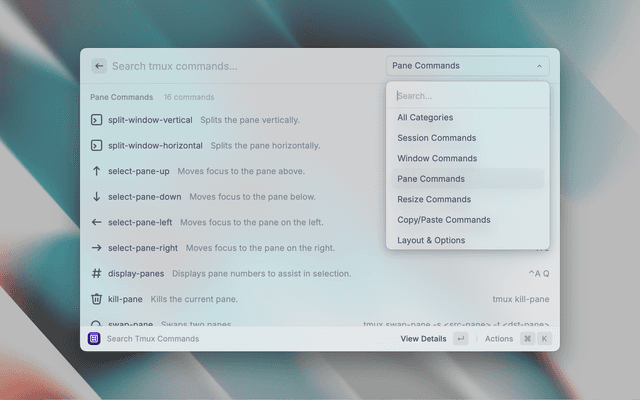Click the split-window-vertical terminal icon
This screenshot has height=400, width=640.
coord(97,120)
